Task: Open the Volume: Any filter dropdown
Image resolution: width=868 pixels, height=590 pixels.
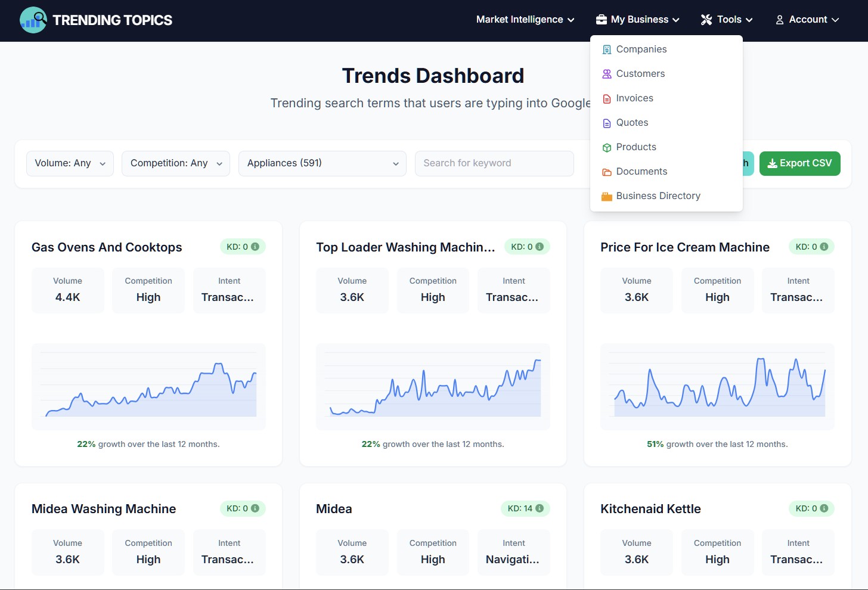Action: pos(69,163)
